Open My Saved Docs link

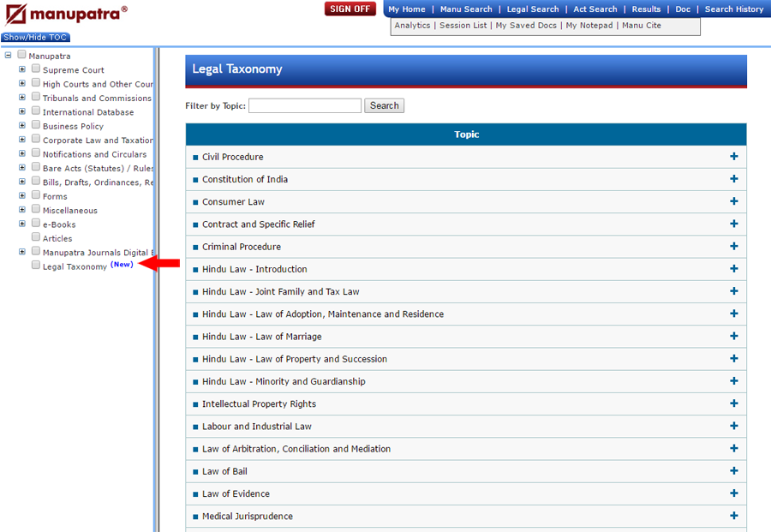pos(526,26)
